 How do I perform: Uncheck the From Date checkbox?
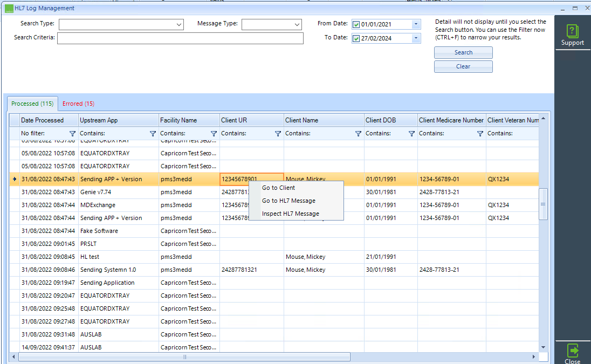point(357,24)
